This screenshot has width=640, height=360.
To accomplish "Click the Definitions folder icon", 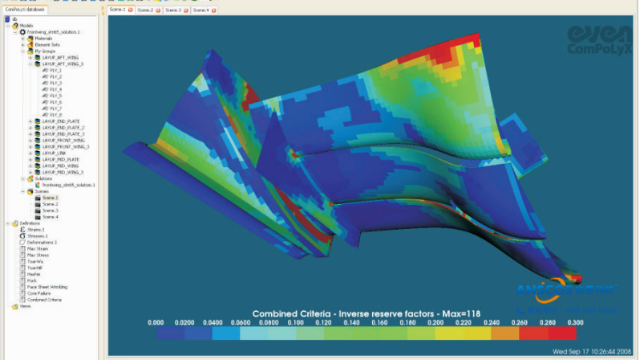I will [x=16, y=223].
